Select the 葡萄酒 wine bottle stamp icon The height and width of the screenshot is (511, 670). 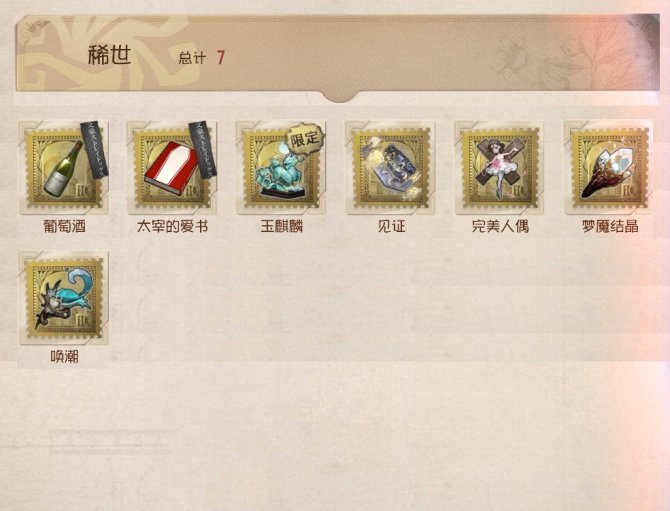click(63, 168)
